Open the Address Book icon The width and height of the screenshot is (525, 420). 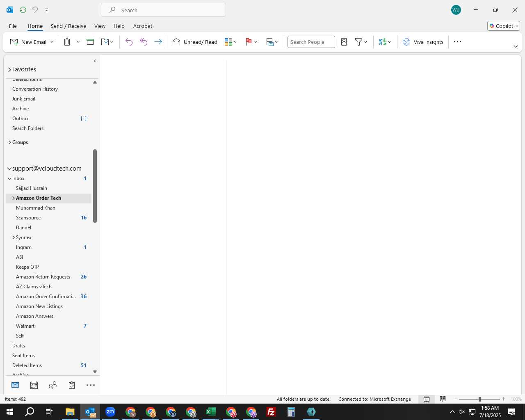(x=344, y=42)
